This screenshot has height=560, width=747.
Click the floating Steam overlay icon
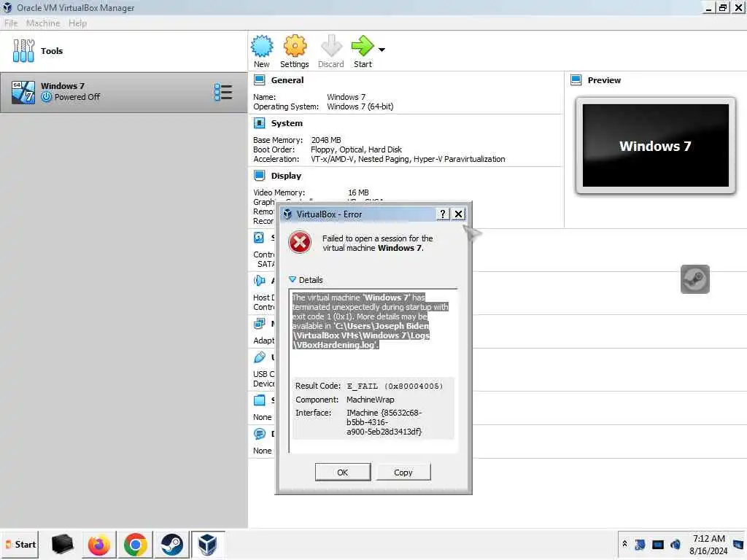(x=695, y=279)
